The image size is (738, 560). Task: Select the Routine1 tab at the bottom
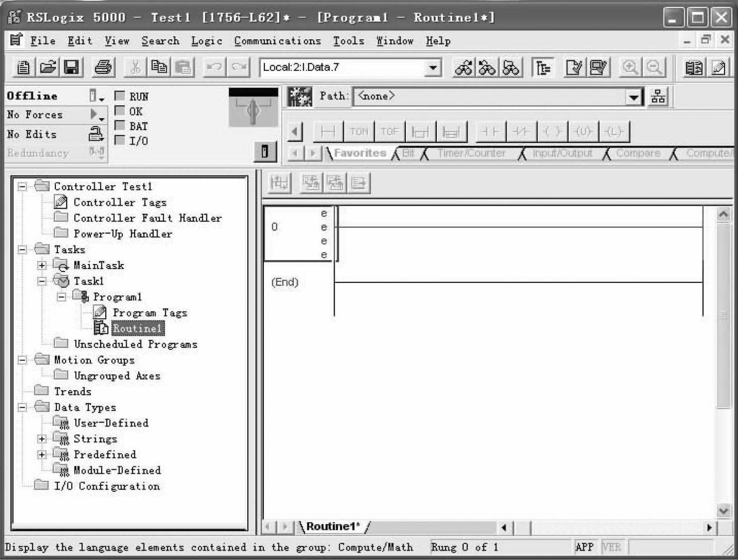[333, 527]
